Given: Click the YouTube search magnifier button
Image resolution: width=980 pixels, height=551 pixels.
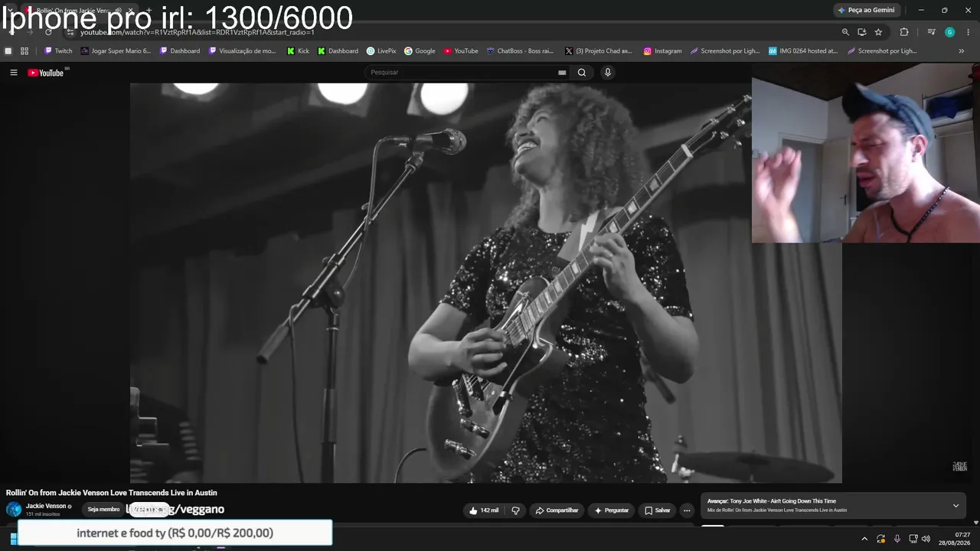Looking at the screenshot, I should (x=582, y=73).
